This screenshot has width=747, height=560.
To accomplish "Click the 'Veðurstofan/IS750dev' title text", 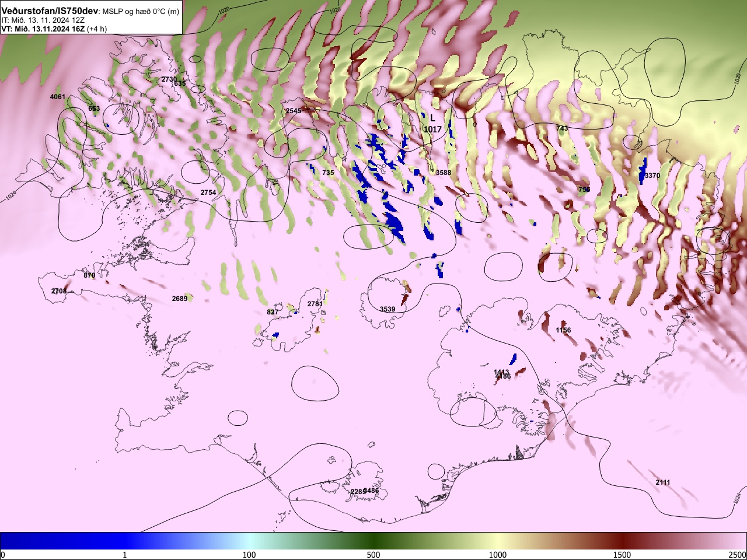I will (x=50, y=11).
